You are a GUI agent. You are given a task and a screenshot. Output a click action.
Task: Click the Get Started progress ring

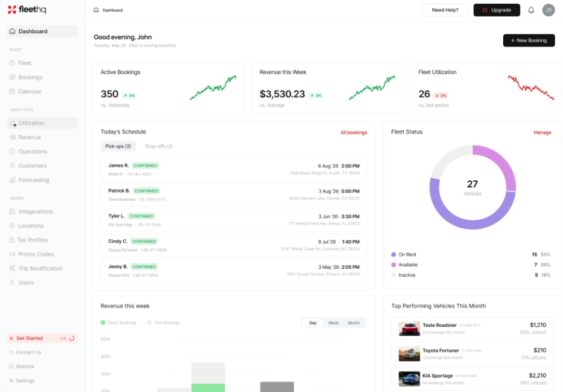coord(72,338)
